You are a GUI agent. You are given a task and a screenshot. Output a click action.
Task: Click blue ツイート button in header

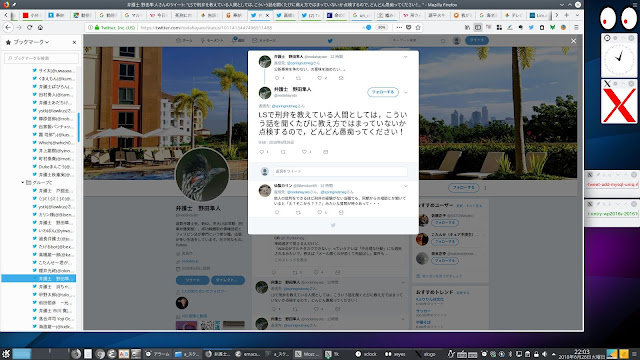pos(477,40)
